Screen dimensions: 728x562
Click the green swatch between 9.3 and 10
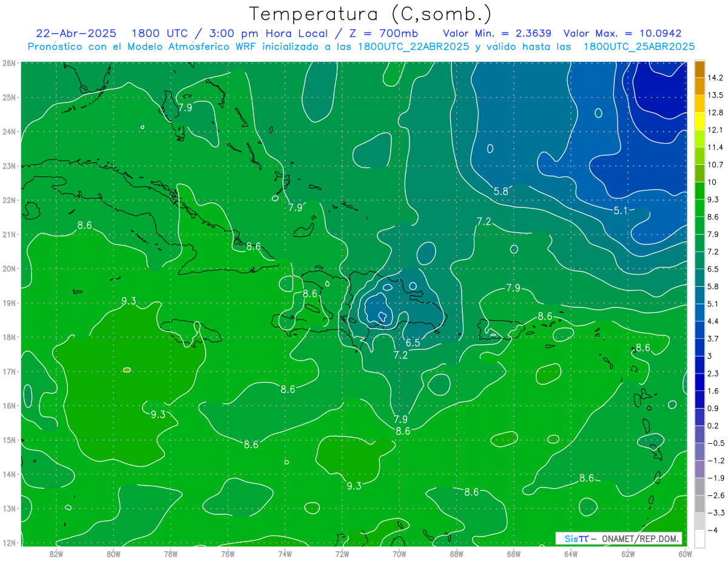point(699,190)
